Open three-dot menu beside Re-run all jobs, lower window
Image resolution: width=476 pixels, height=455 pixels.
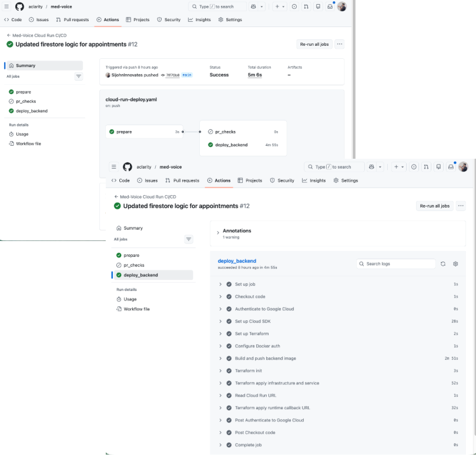pos(461,206)
